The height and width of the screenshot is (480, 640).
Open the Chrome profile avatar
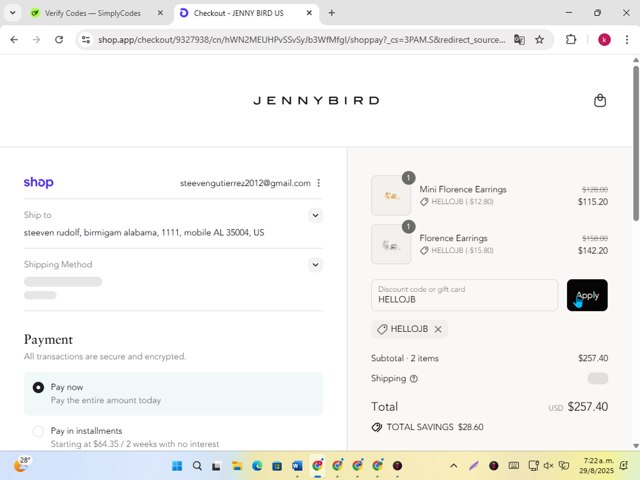click(604, 40)
